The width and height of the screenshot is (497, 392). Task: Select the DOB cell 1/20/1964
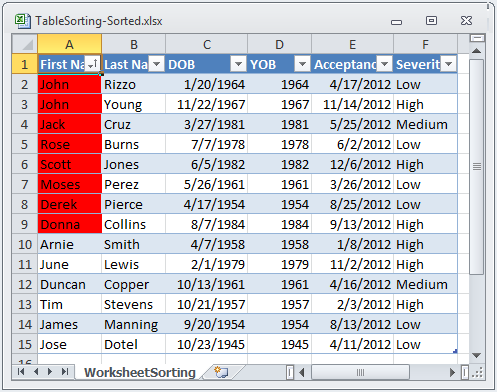pos(207,84)
